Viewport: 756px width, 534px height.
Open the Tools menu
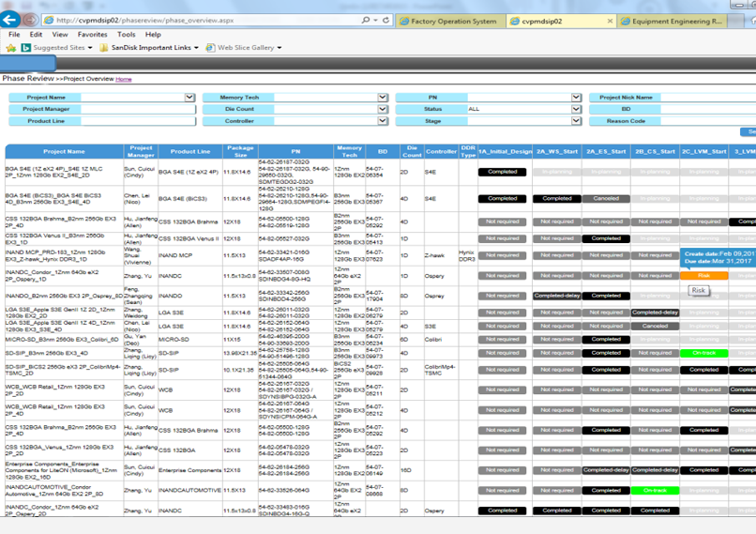(x=126, y=35)
